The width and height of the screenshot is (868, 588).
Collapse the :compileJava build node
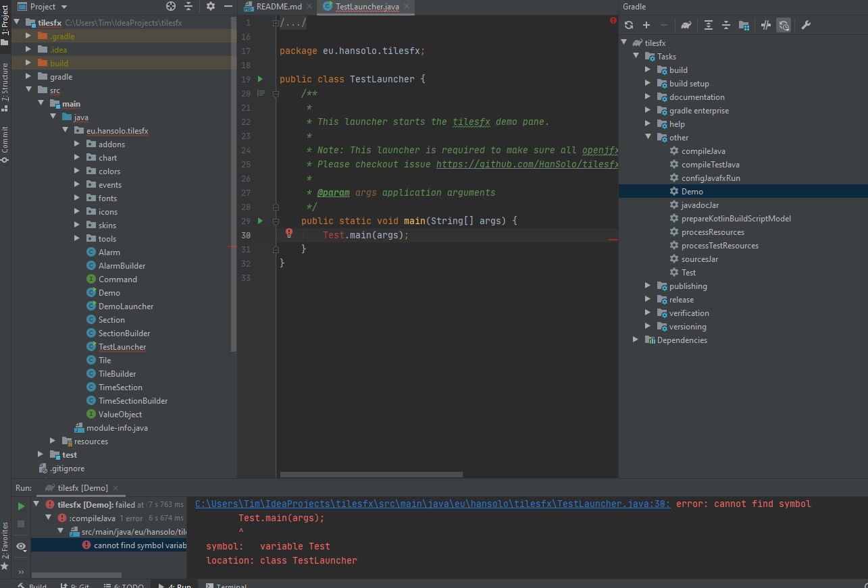[x=49, y=518]
